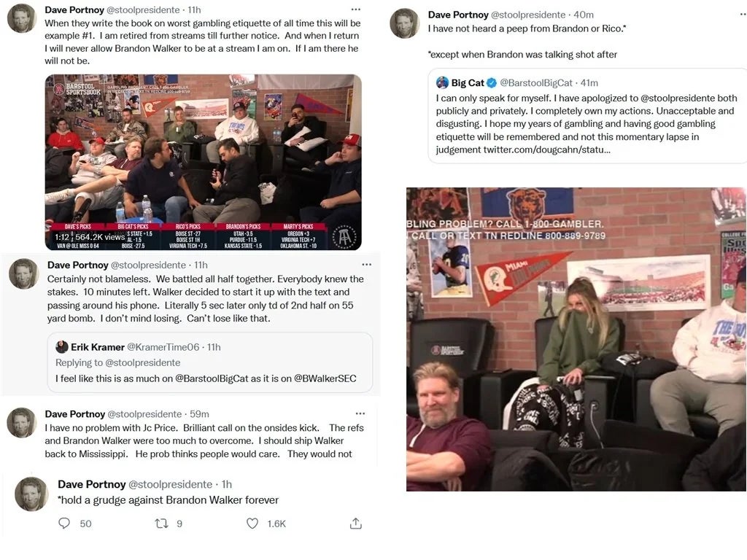
Task: Open Dave Portnoy's avatar on gambling etiquette tweet
Action: click(x=22, y=18)
